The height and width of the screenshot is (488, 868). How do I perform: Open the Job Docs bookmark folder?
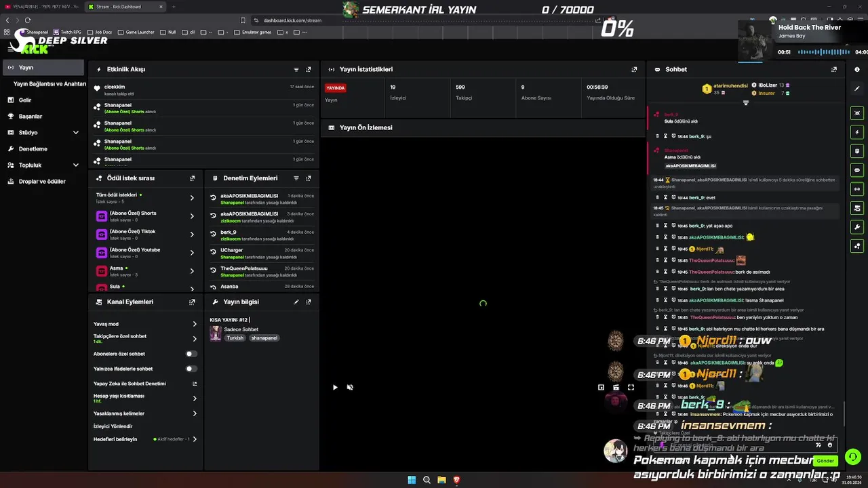[x=100, y=32]
